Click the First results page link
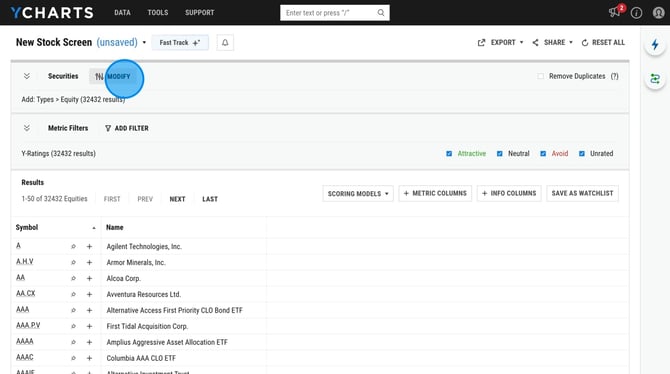 [x=112, y=199]
